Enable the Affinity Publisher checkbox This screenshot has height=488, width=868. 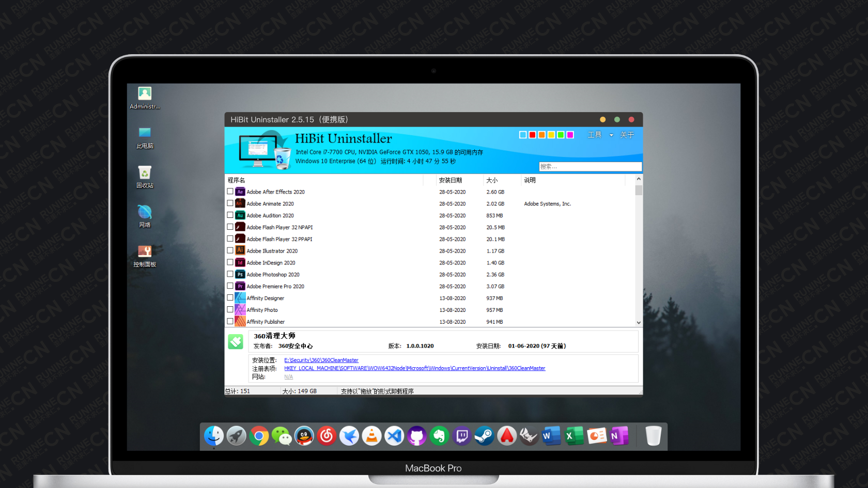[x=230, y=321]
